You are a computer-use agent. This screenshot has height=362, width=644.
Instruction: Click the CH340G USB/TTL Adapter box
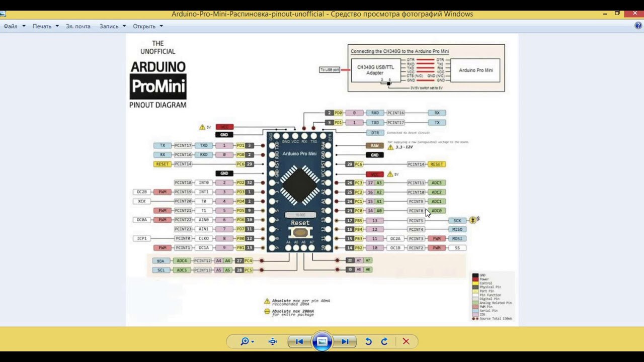375,69
